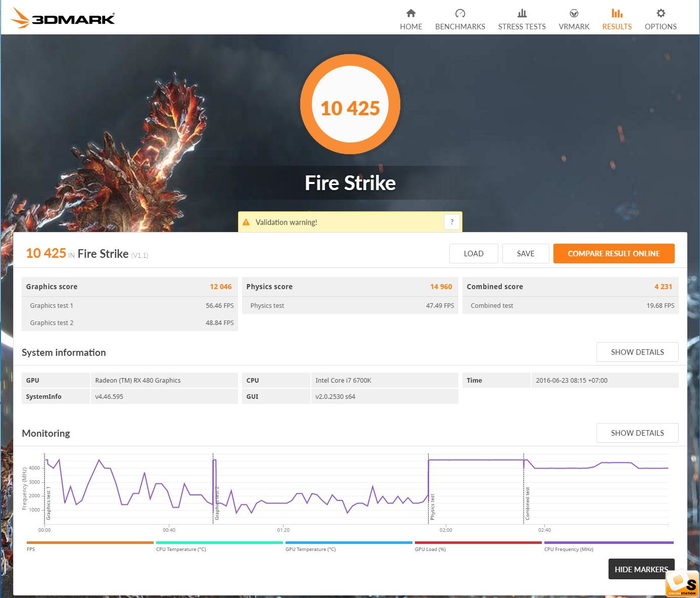Click the Validation warning! banner text
The height and width of the screenshot is (598, 700).
tap(286, 222)
